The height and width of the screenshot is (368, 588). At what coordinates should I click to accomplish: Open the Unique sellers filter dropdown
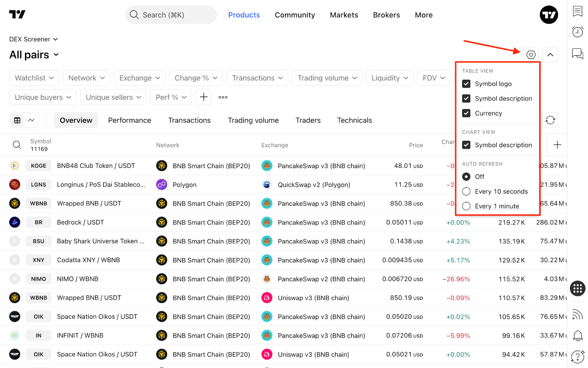(113, 97)
